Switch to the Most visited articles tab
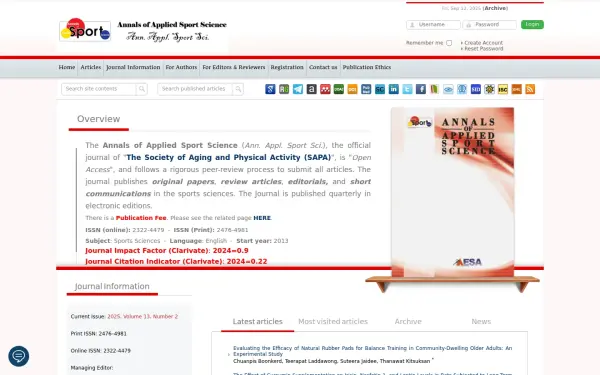The width and height of the screenshot is (600, 375). [x=333, y=321]
